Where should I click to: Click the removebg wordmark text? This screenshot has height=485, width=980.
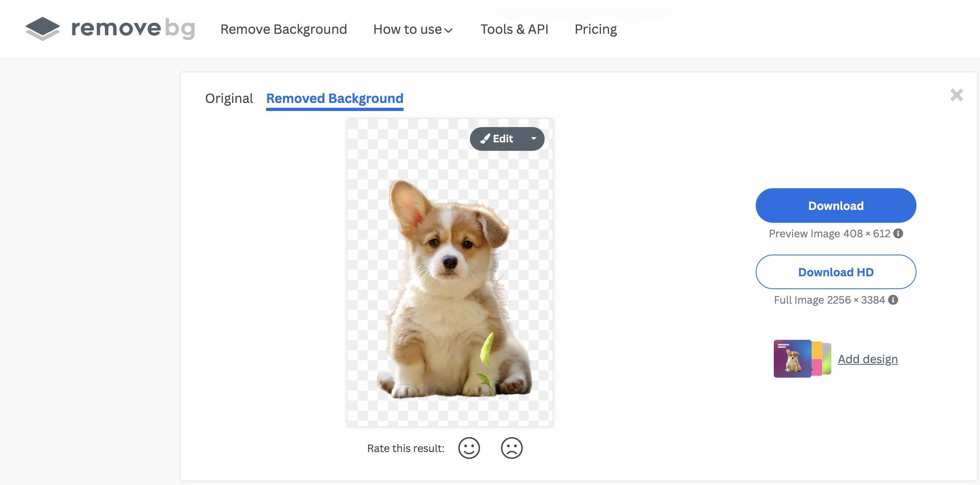coord(133,29)
